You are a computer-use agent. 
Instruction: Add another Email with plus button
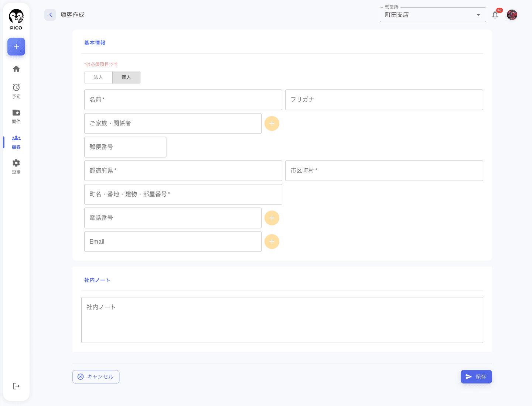pyautogui.click(x=272, y=241)
